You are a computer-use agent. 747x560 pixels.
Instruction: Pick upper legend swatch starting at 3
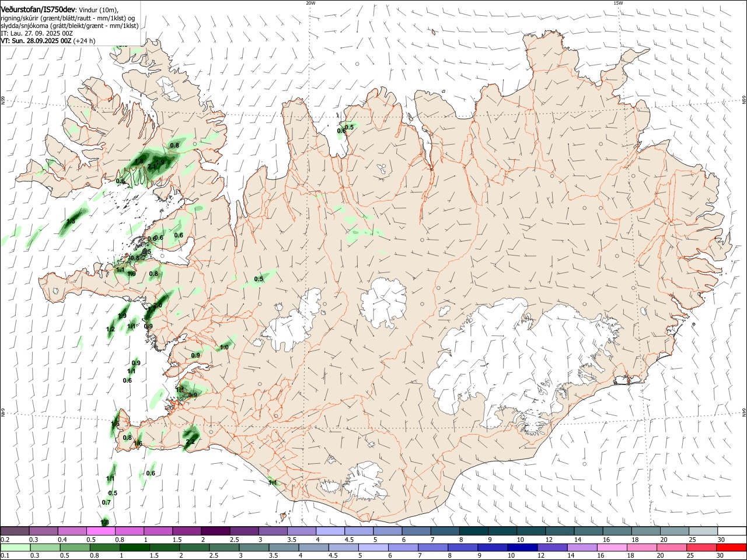point(273,531)
